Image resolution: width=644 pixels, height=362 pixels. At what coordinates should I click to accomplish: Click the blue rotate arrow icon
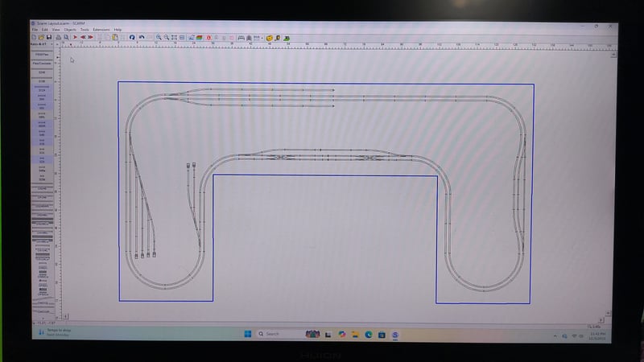pyautogui.click(x=132, y=37)
